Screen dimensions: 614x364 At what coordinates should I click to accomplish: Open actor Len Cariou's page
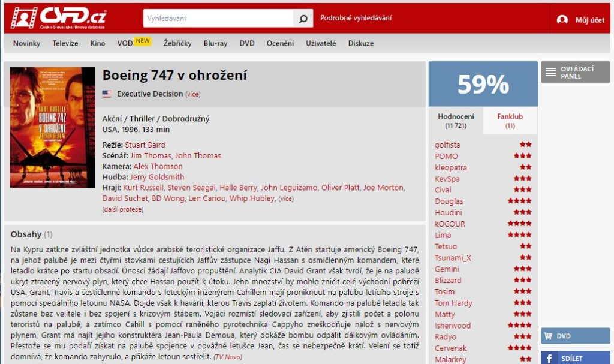coord(207,198)
